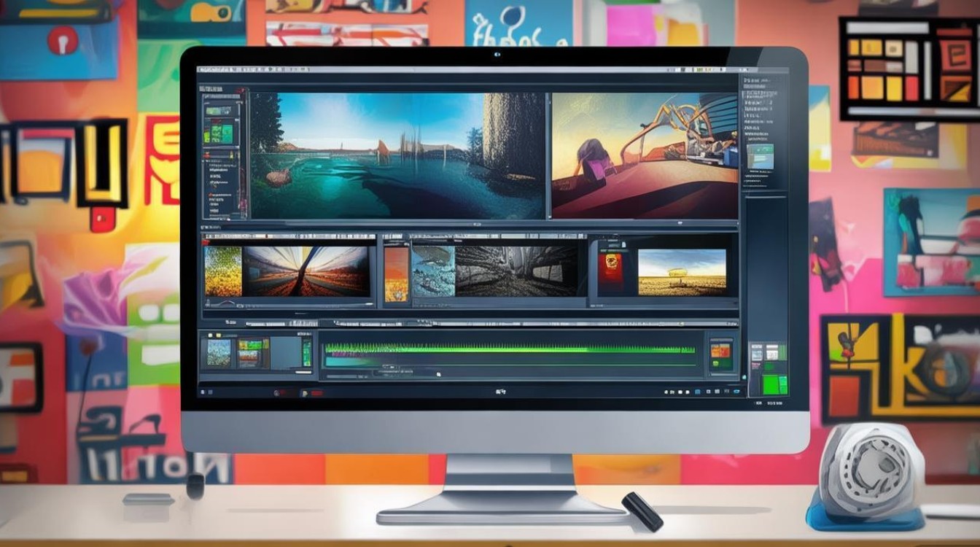
Task: Select the teal thumbnail in the right sidebar
Action: pos(760,155)
